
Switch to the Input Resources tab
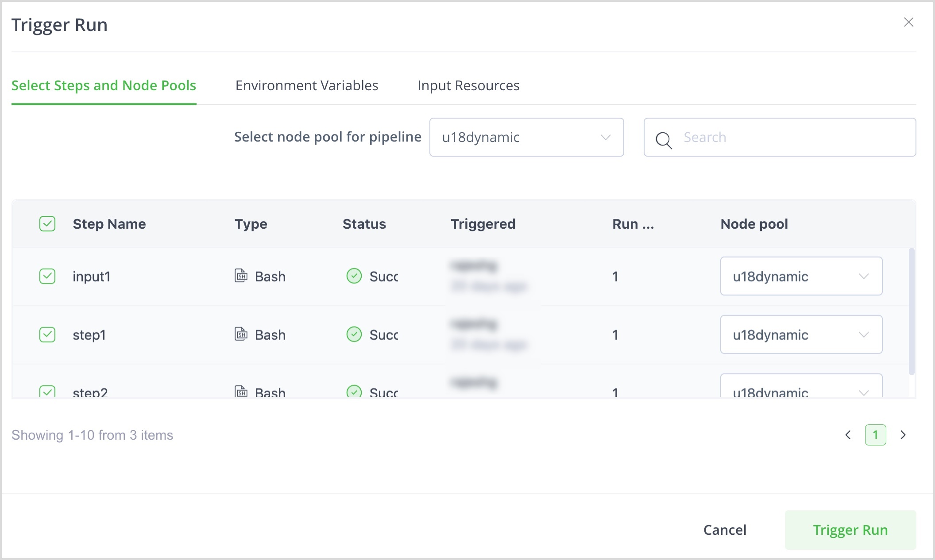(468, 85)
